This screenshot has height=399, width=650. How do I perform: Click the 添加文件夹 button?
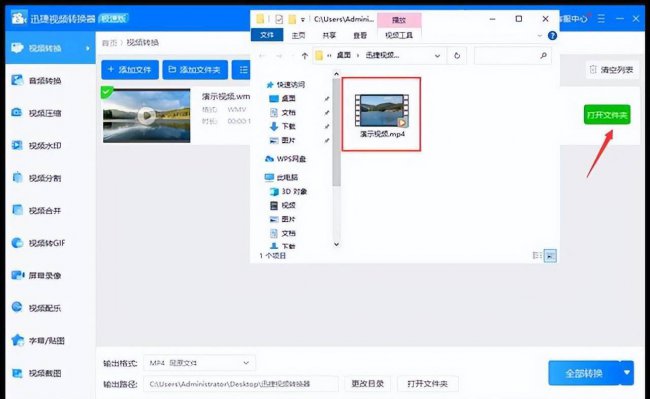pos(195,70)
